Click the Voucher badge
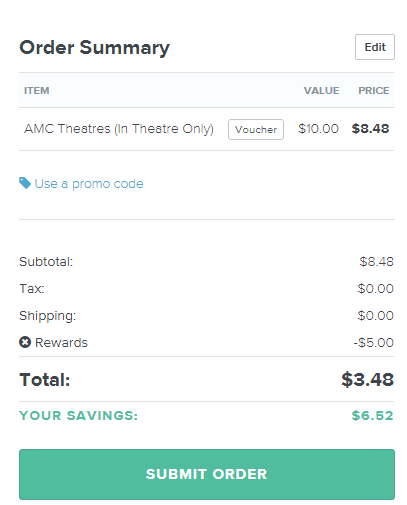Image resolution: width=407 pixels, height=505 pixels. pyautogui.click(x=256, y=129)
